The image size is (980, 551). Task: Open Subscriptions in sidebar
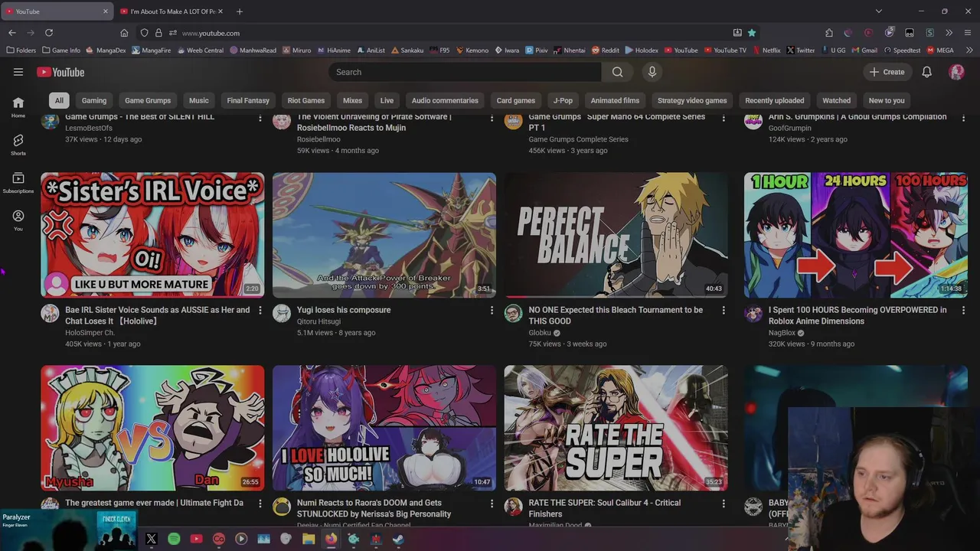pos(18,182)
